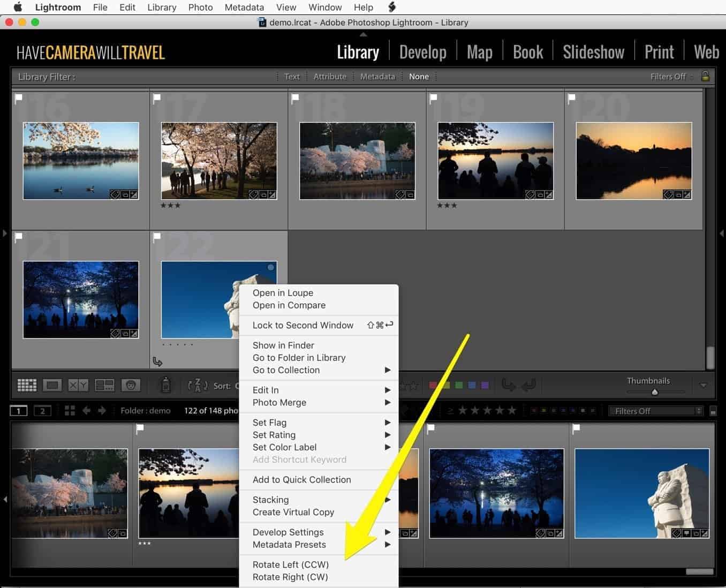Expand the Edit In submenu
The height and width of the screenshot is (588, 726).
pyautogui.click(x=319, y=390)
